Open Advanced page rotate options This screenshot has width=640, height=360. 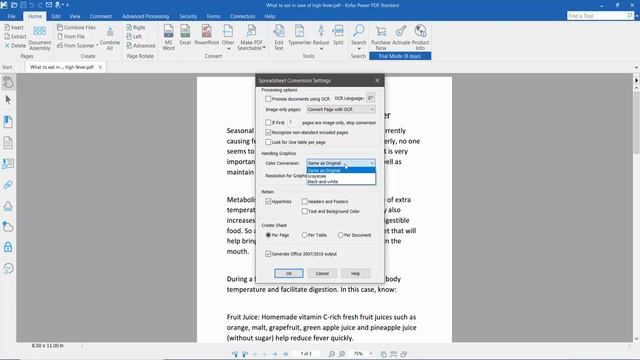[x=141, y=45]
